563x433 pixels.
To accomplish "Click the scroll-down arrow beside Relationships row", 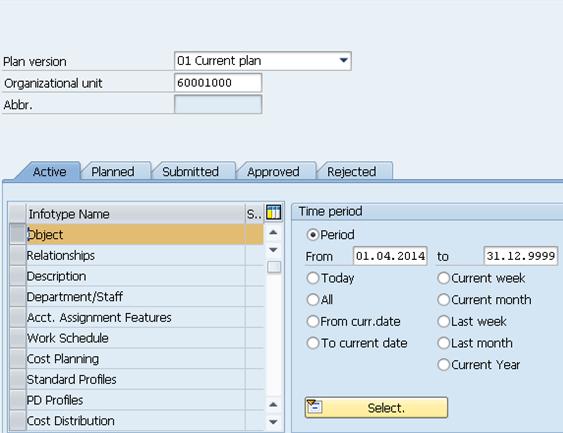I will tap(273, 250).
